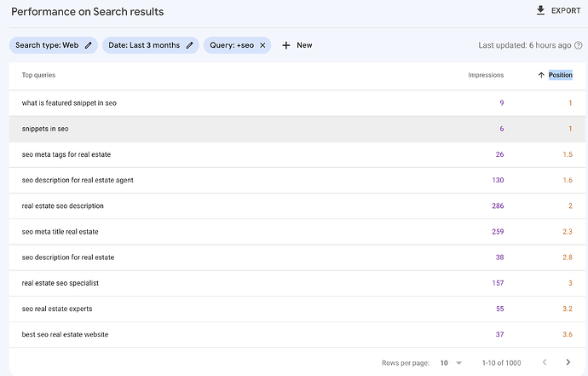Image resolution: width=588 pixels, height=376 pixels.
Task: Edit the Date: Last 3 months pencil icon
Action: click(x=189, y=45)
